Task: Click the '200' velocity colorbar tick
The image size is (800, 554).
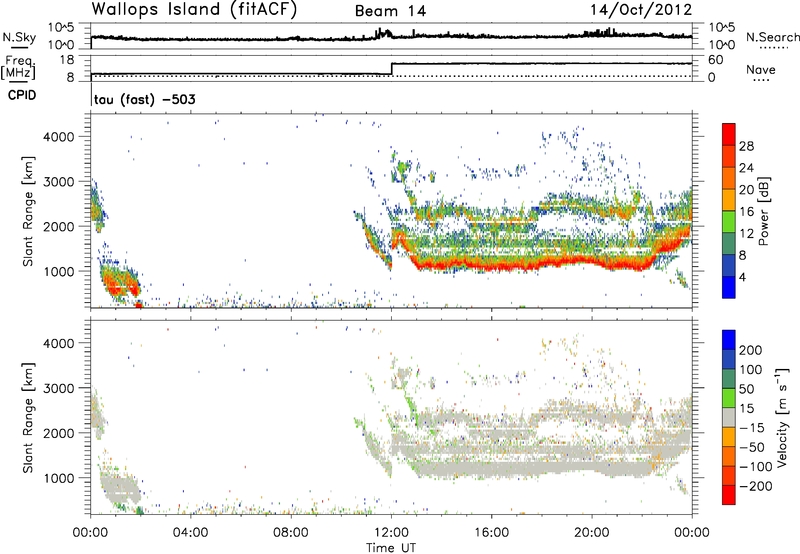Action: coord(751,350)
